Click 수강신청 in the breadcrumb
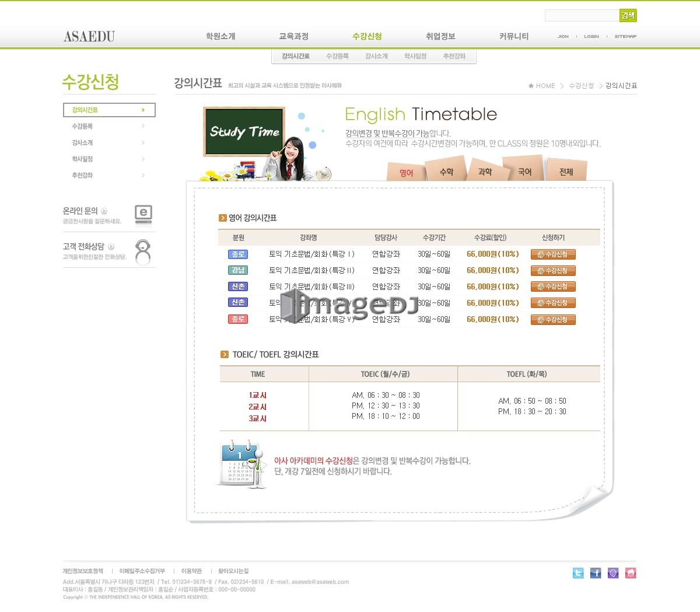 581,86
